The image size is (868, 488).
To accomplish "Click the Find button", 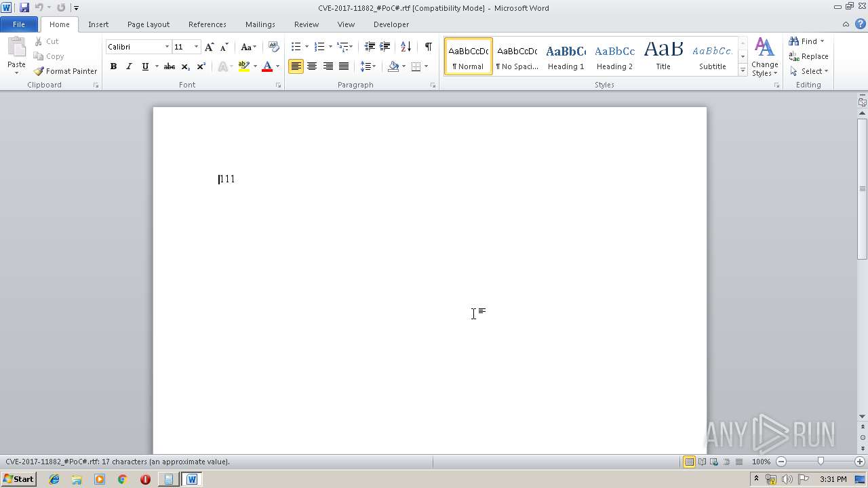I will [804, 41].
